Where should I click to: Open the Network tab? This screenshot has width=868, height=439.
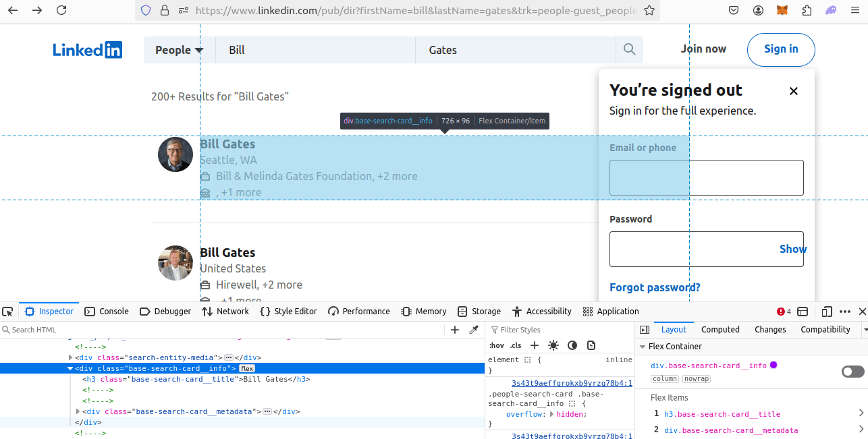[225, 312]
